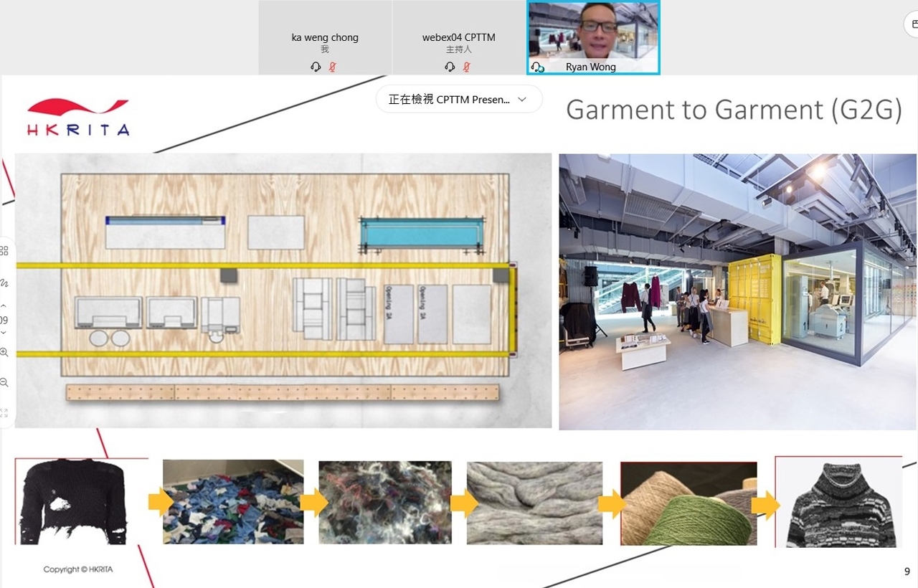
Task: Click ka weng chong's headset audio icon
Action: (316, 67)
